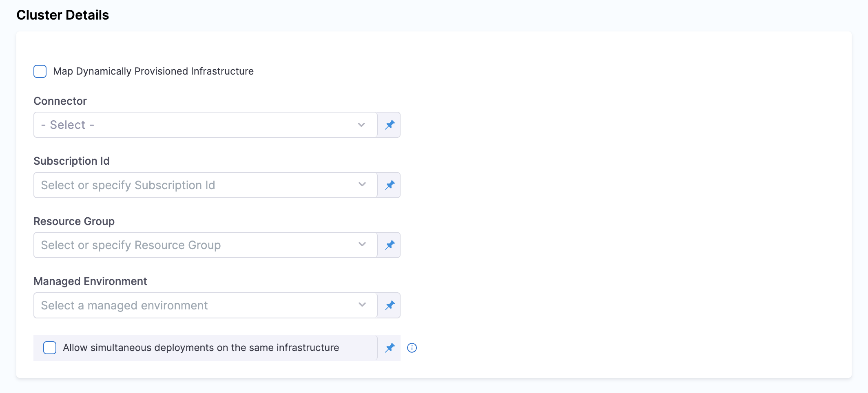Screen dimensions: 868x393
Task: Enable Map Dynamically Provisioned Infrastructure checkbox
Action: (x=40, y=71)
